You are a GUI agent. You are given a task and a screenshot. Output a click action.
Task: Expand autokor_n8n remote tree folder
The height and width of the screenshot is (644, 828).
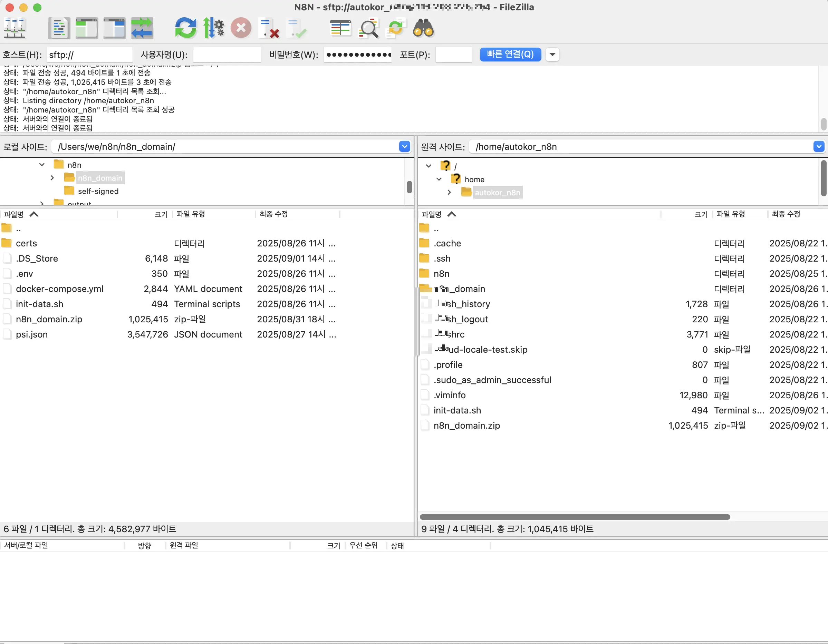pos(449,193)
